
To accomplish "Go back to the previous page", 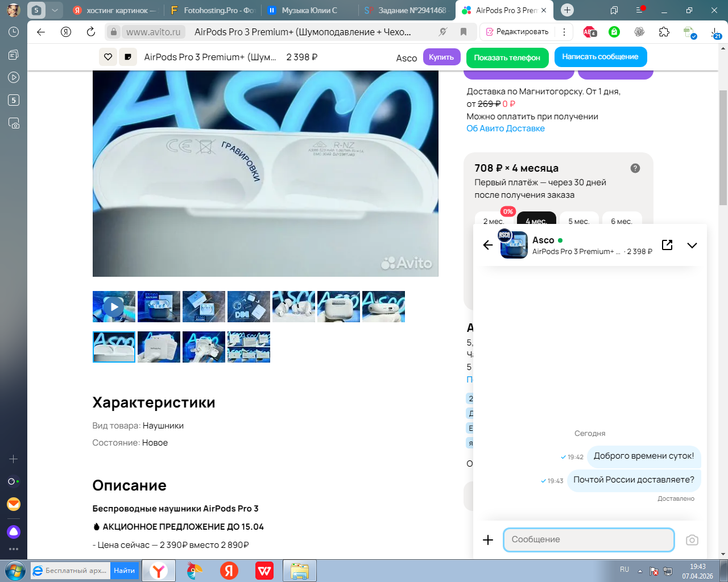I will coord(41,32).
